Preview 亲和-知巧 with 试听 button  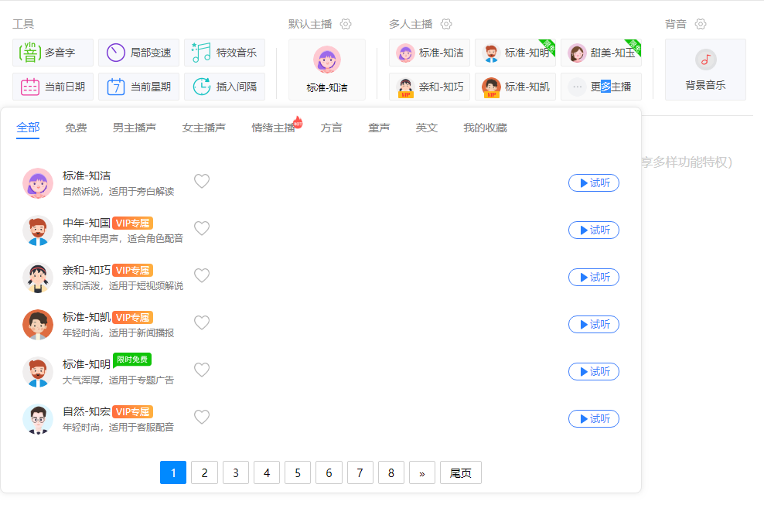(594, 277)
